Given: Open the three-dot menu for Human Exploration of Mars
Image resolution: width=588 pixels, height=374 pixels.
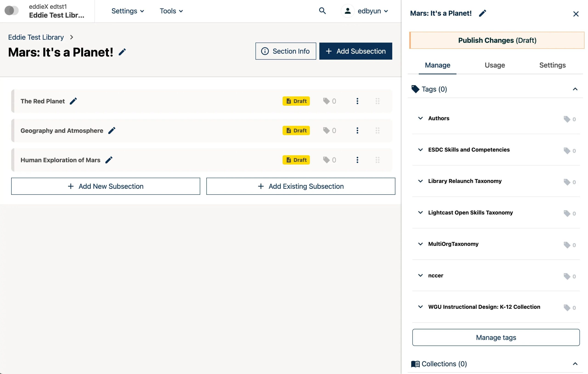Looking at the screenshot, I should tap(357, 160).
